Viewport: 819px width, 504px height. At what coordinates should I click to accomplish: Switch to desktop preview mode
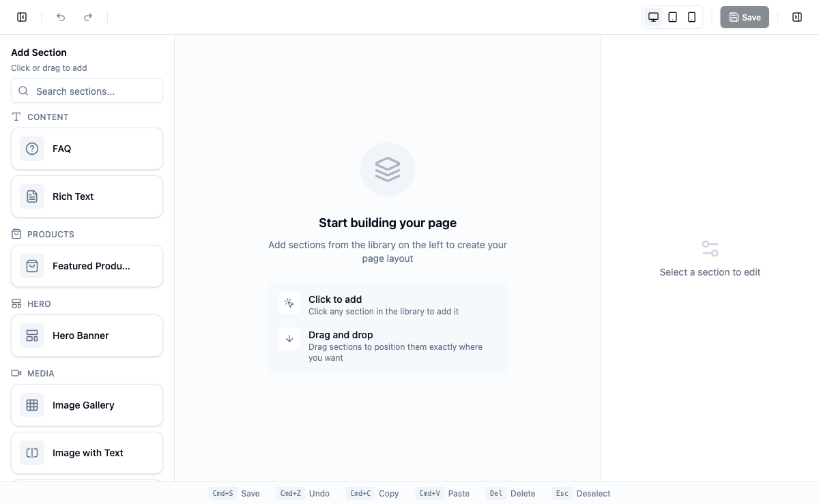coord(653,17)
